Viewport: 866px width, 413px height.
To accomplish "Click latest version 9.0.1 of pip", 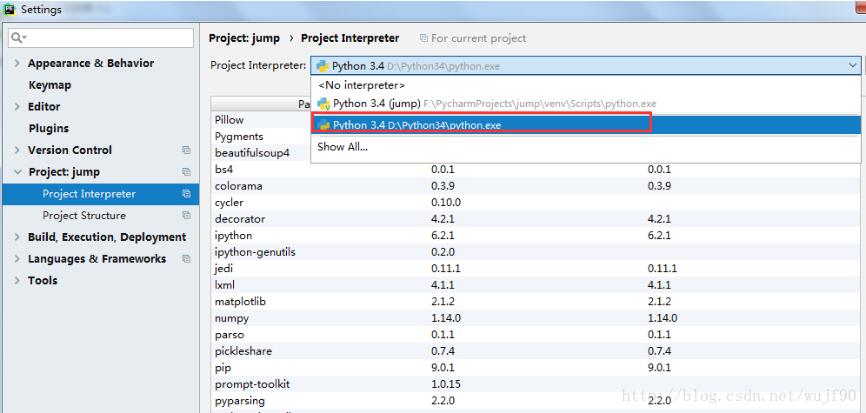I will pos(659,368).
